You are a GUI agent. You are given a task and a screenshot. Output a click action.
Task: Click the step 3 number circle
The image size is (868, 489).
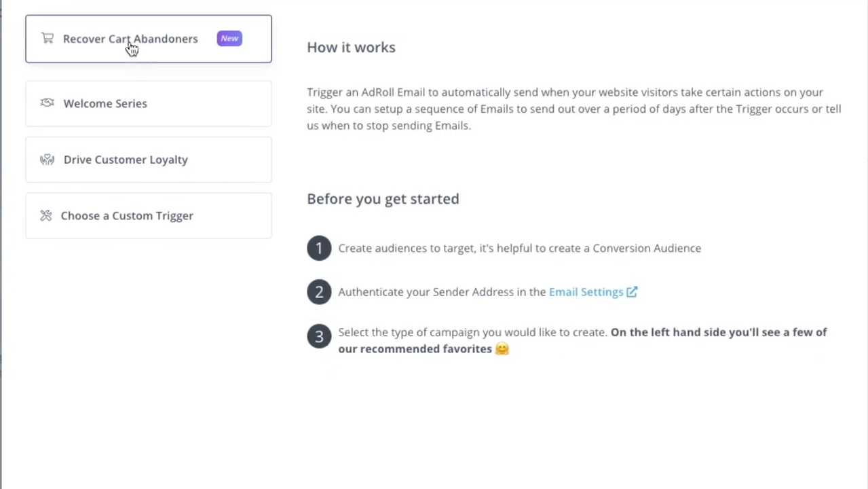click(x=319, y=336)
